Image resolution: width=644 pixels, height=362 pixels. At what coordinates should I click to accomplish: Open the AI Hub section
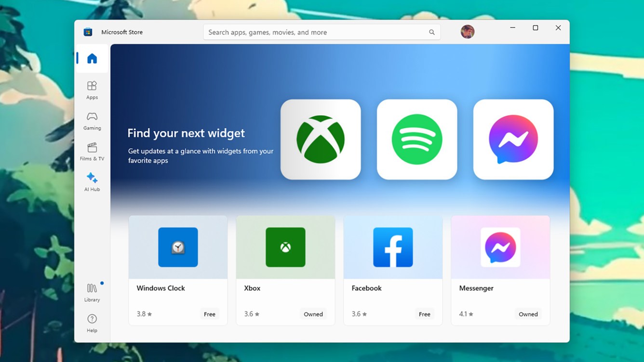click(91, 182)
